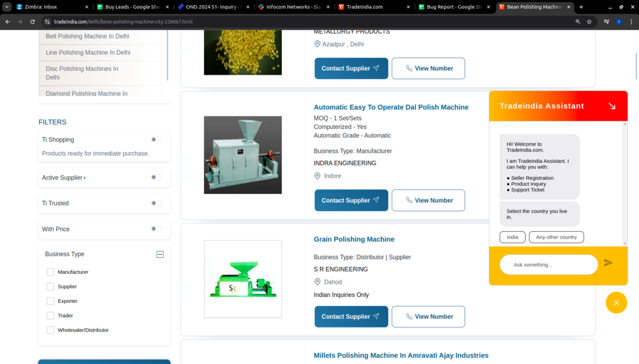
Task: Click the chat send arrow icon
Action: (608, 263)
